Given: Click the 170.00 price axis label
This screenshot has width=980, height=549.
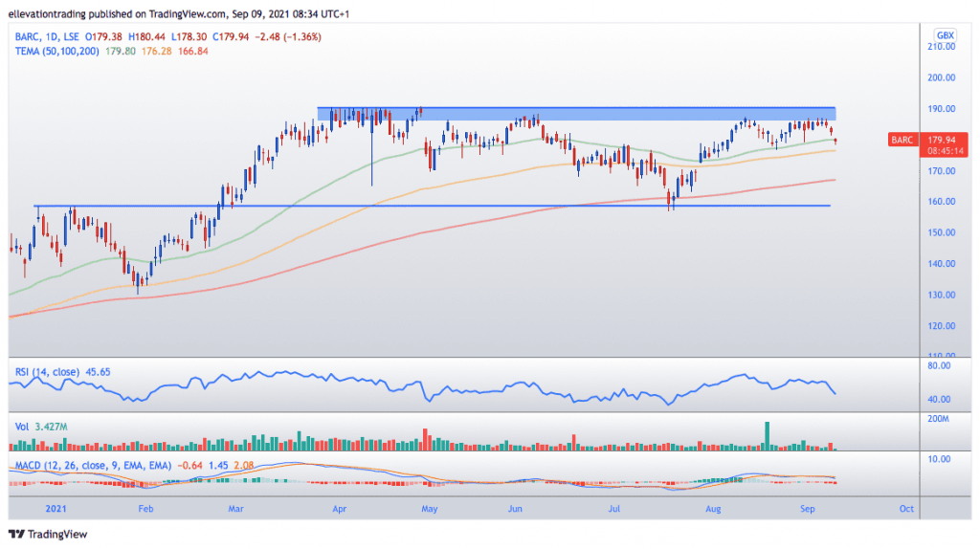Looking at the screenshot, I should coord(942,170).
